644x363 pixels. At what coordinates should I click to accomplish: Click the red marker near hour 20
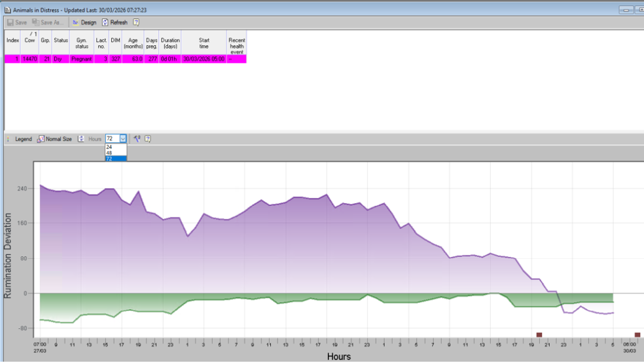[x=539, y=335]
